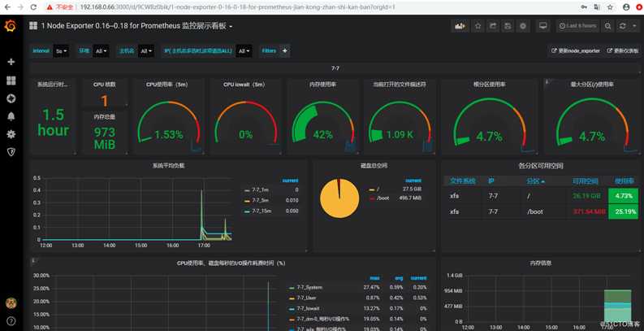Open the Dashboards grid icon in sidebar

pos(11,81)
